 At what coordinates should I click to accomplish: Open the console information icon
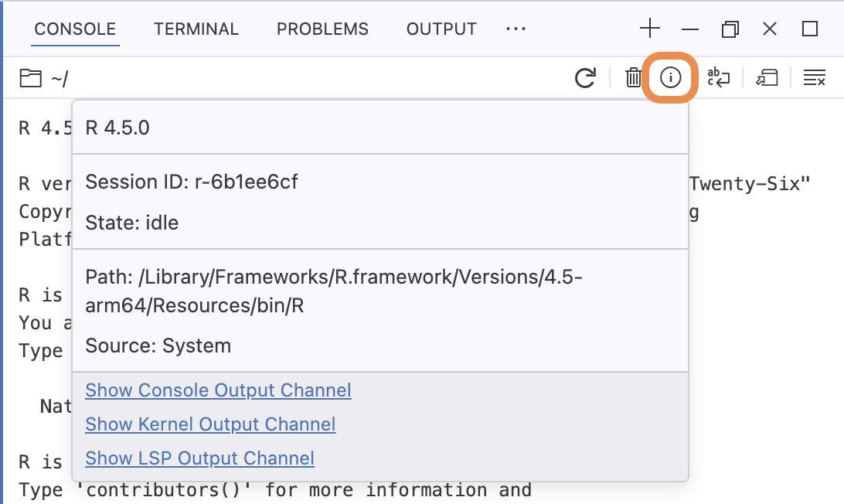[670, 77]
